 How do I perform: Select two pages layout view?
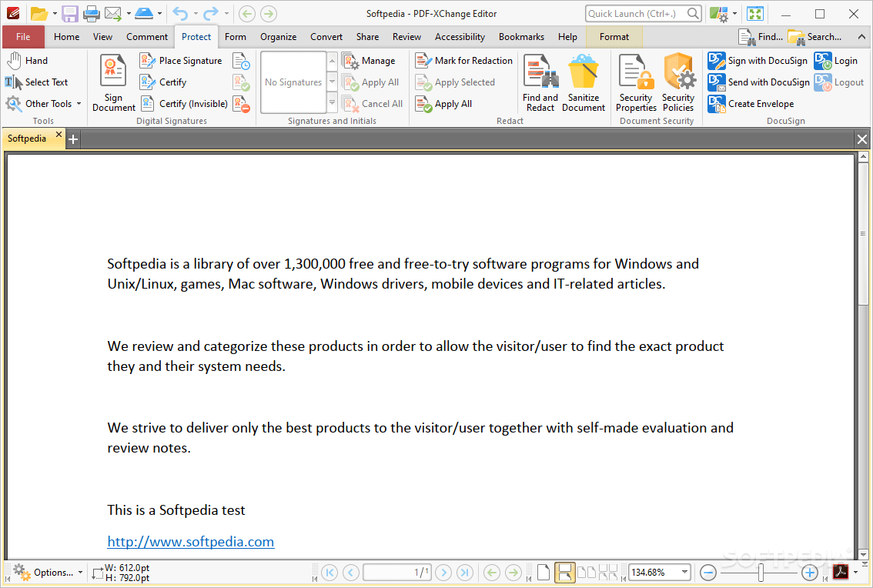coord(587,573)
